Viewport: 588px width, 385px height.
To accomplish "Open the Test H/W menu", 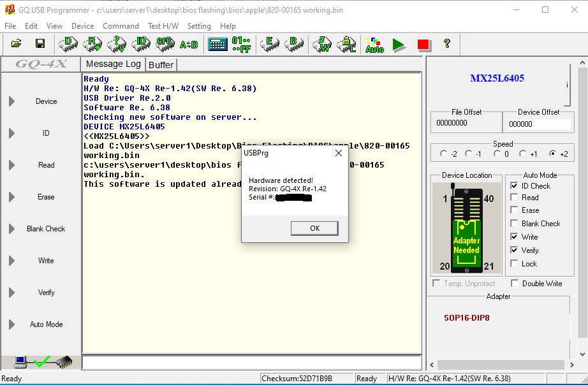I will pyautogui.click(x=163, y=26).
